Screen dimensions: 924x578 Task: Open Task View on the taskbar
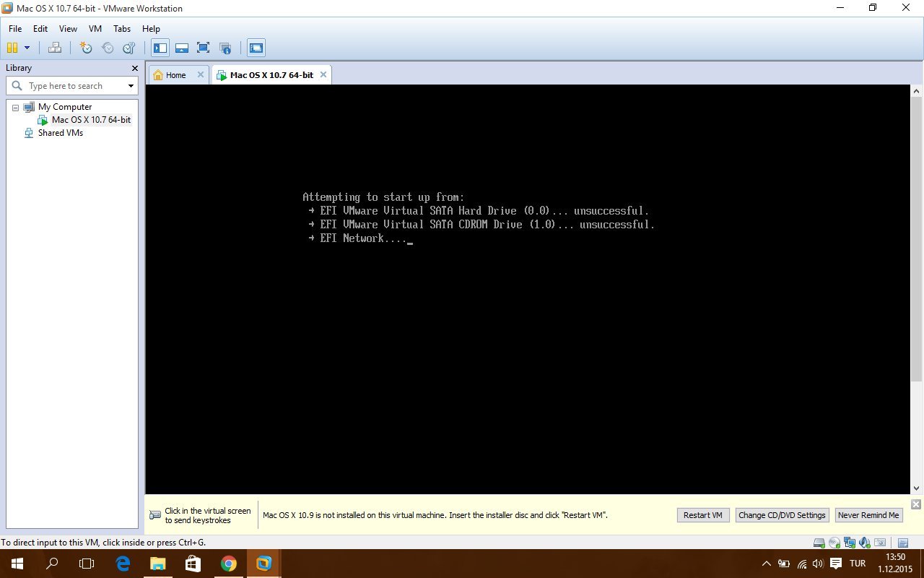pos(87,564)
